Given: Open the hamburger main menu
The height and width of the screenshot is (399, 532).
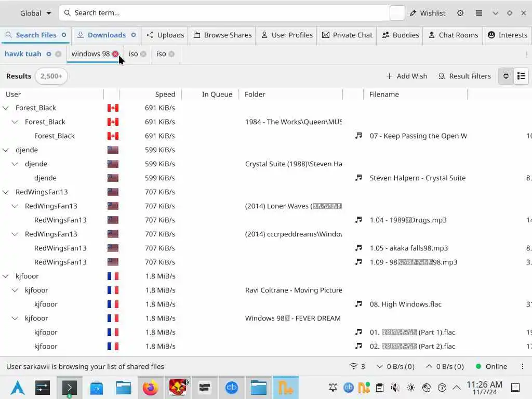Looking at the screenshot, I should 478,13.
